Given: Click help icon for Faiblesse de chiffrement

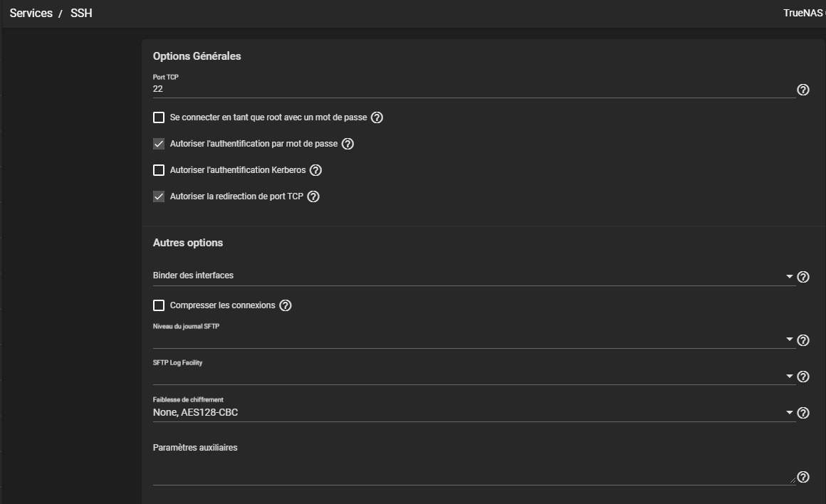Looking at the screenshot, I should point(803,413).
